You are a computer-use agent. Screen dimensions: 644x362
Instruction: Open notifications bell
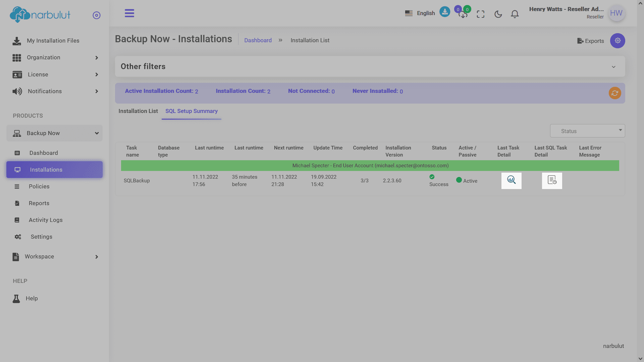coord(515,14)
